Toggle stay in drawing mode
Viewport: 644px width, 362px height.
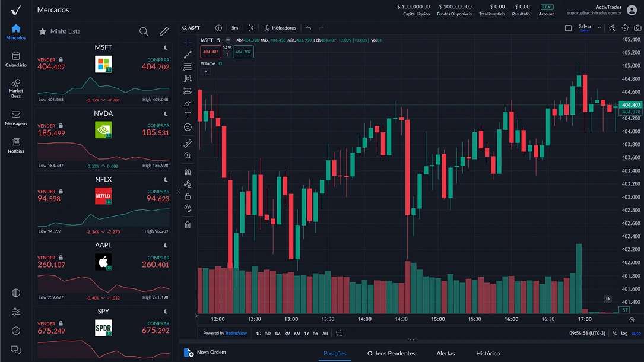pyautogui.click(x=188, y=184)
